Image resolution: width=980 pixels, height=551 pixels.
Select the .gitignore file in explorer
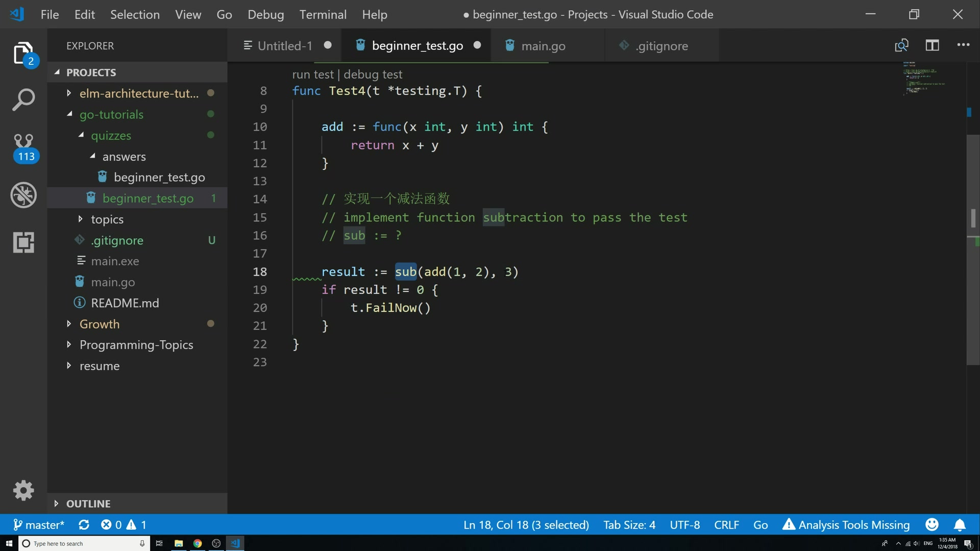(117, 240)
